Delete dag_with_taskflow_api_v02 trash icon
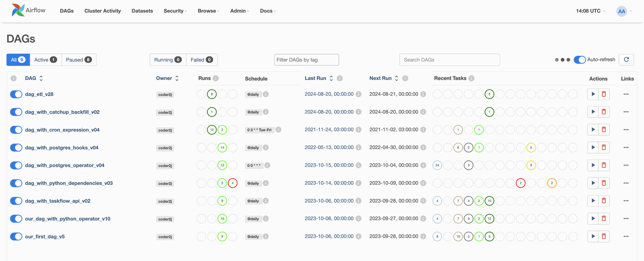Screen dimensions: 644x261 604,201
